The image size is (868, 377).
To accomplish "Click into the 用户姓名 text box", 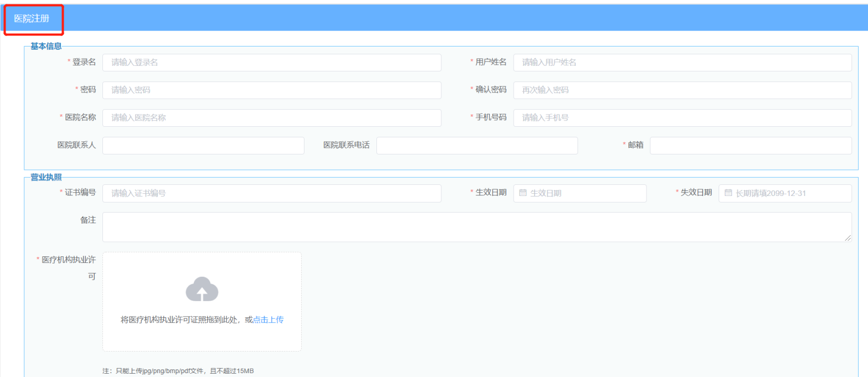I will (682, 63).
